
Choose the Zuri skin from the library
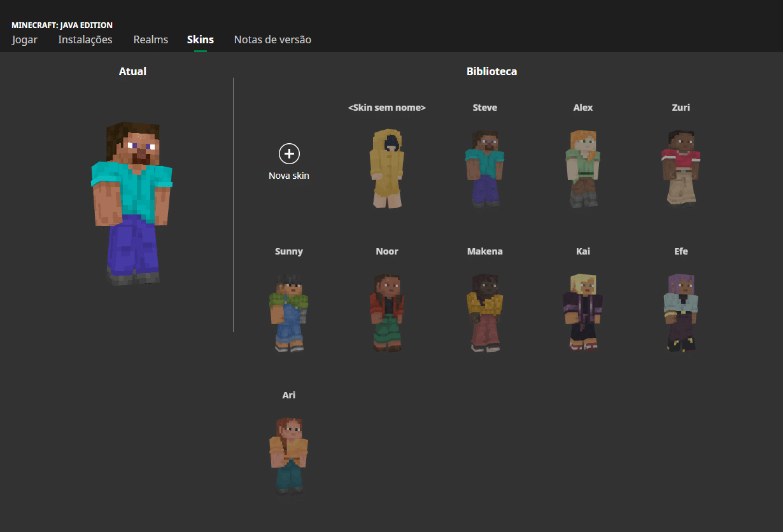[681, 167]
